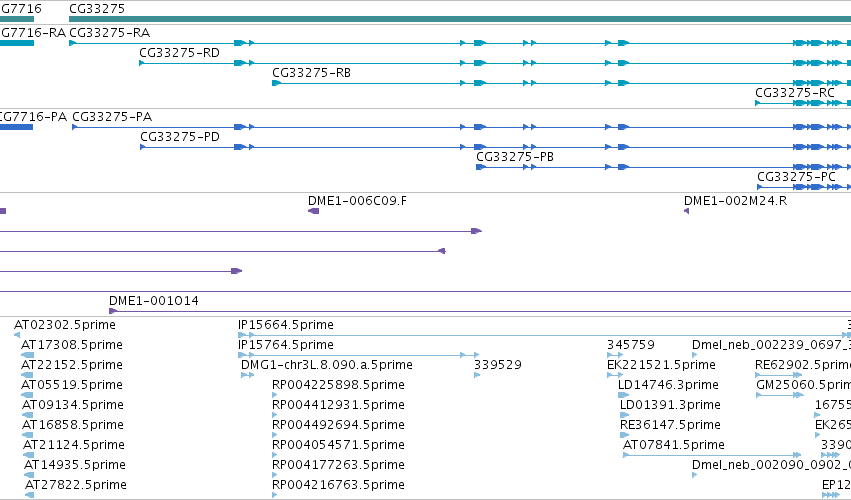Select the LD01391.3prime EST label
851x500 pixels.
[x=670, y=405]
